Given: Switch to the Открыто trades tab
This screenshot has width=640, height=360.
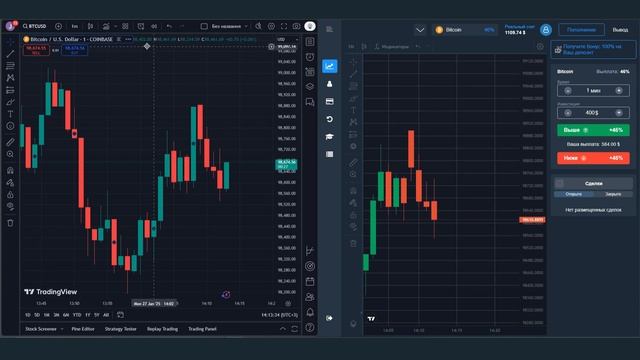Looking at the screenshot, I should 573,194.
